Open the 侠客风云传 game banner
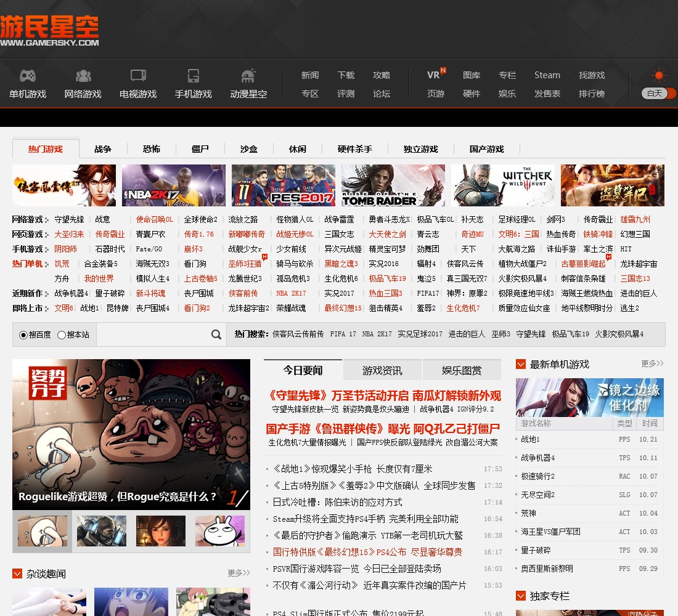The width and height of the screenshot is (678, 616). click(x=64, y=185)
